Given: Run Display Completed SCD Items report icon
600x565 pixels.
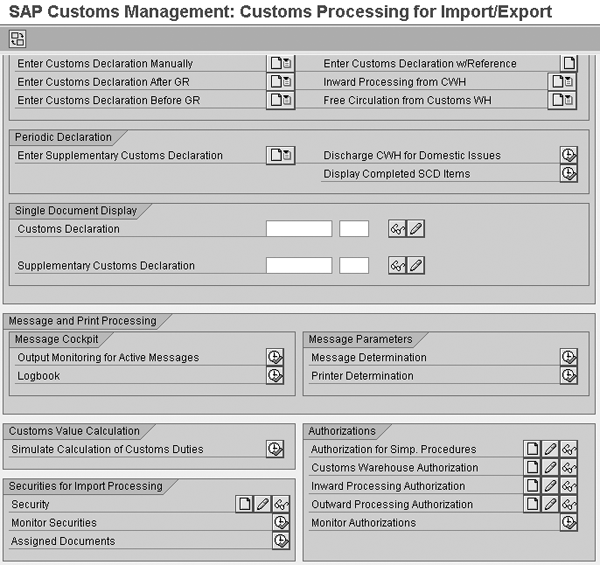Looking at the screenshot, I should pyautogui.click(x=569, y=174).
